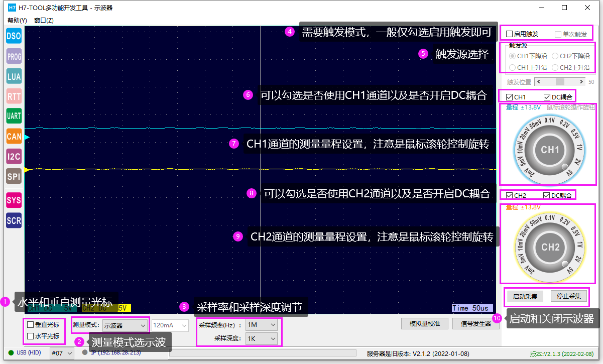Open the 120mA current dropdown
The image size is (603, 364).
coord(171,325)
